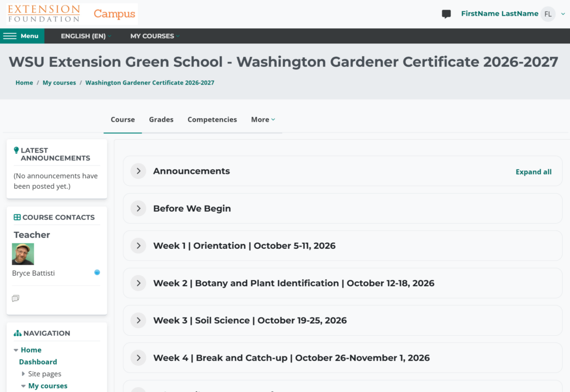Click the teacher Bryce Battisti photo
The height and width of the screenshot is (392, 570).
[23, 254]
